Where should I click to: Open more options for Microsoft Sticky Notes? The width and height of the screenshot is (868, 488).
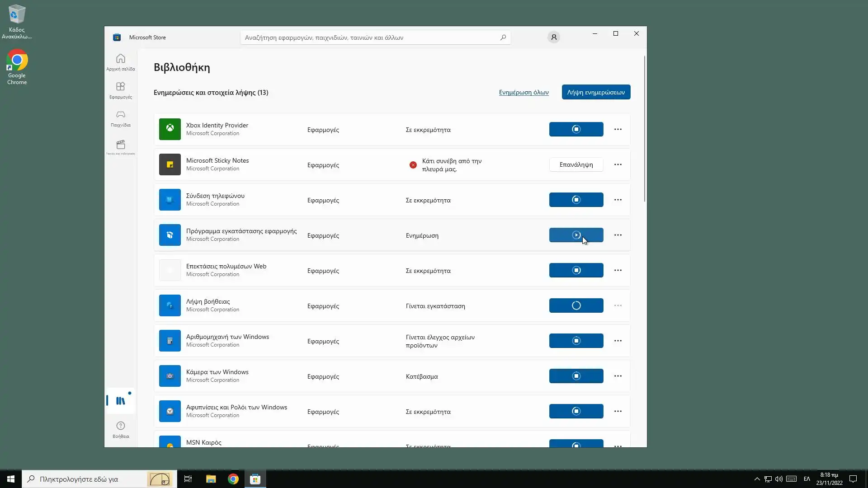pos(618,164)
